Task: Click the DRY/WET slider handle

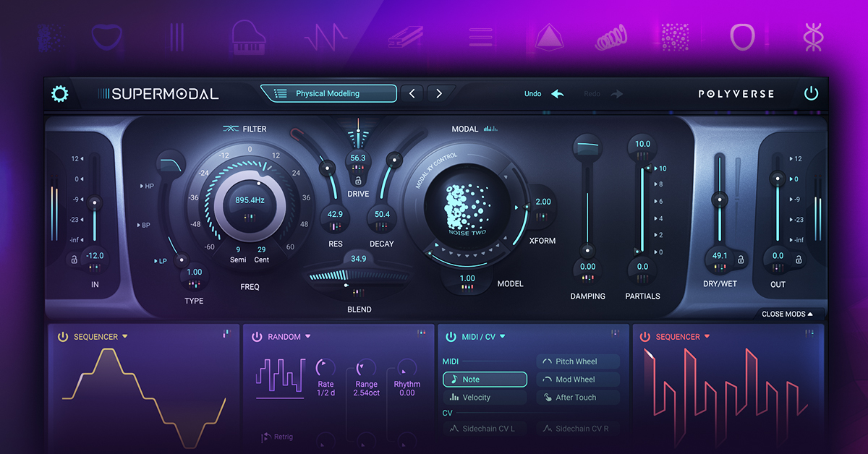Action: pos(719,199)
